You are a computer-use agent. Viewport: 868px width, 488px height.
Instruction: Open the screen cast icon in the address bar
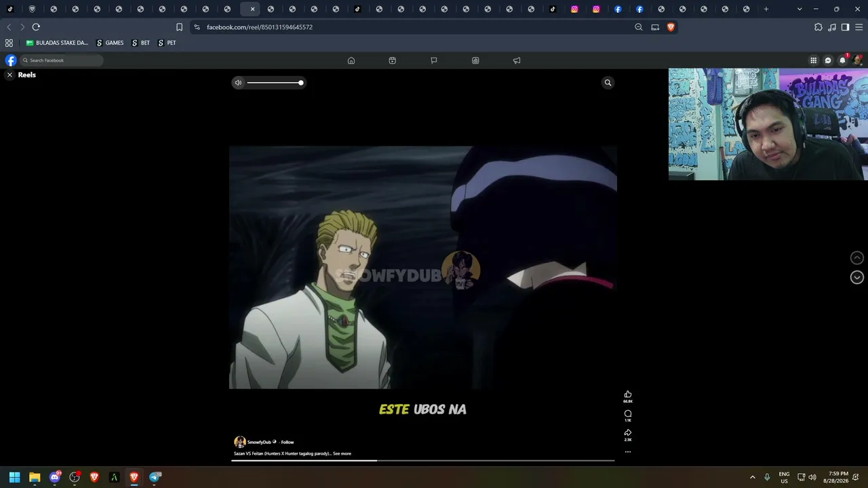[655, 27]
